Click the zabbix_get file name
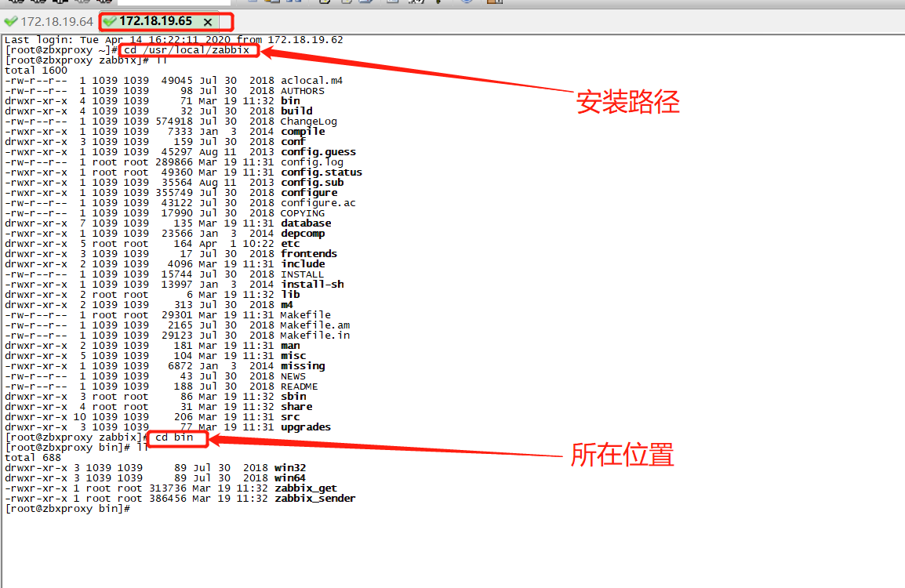Viewport: 905px width, 588px height. coord(306,488)
